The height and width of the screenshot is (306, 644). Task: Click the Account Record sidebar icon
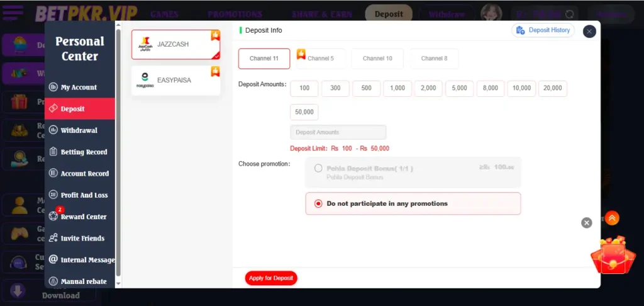coord(53,173)
